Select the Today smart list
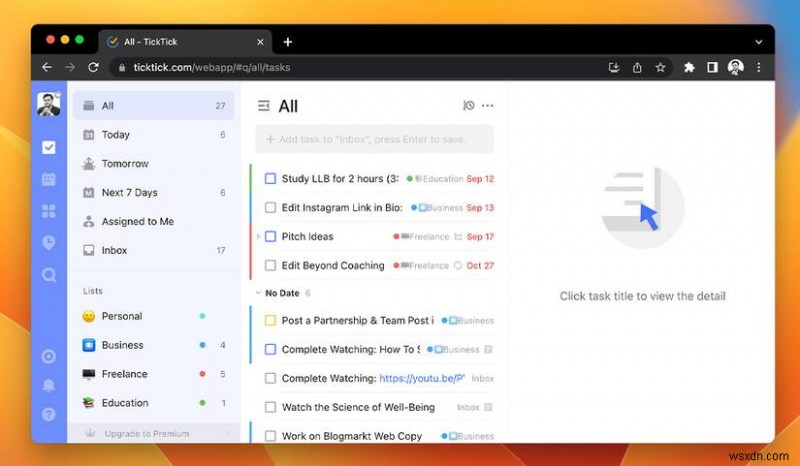 coord(154,135)
